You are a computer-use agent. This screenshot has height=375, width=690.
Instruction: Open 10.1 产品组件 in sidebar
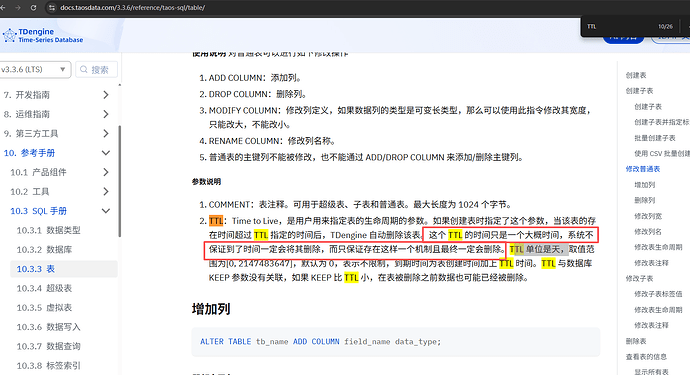[x=38, y=172]
